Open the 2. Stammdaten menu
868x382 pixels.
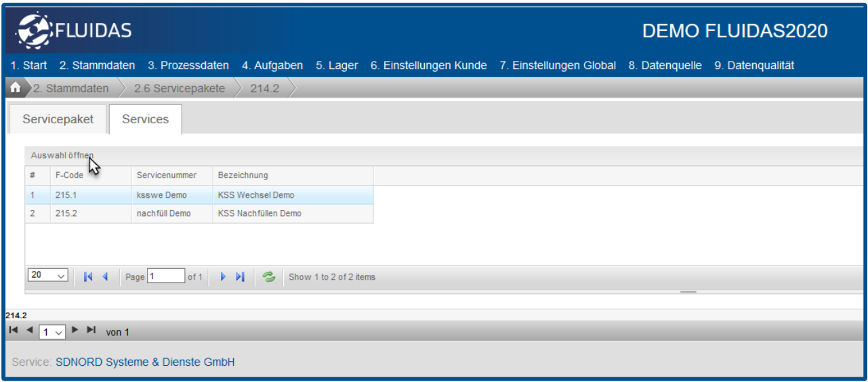pos(97,66)
